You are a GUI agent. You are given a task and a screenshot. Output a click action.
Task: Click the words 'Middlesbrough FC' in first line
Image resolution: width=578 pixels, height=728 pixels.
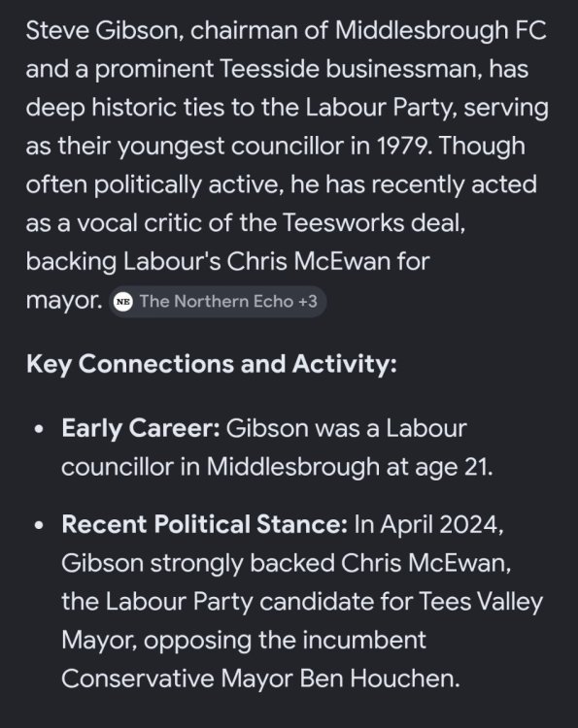(440, 31)
